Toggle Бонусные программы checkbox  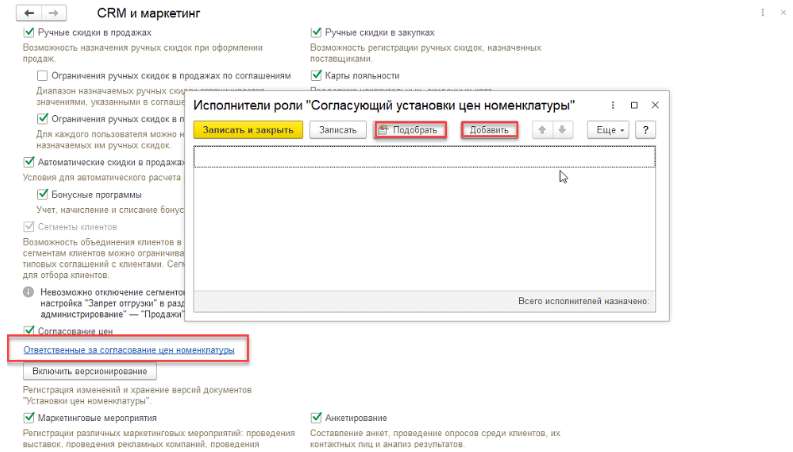pos(43,194)
